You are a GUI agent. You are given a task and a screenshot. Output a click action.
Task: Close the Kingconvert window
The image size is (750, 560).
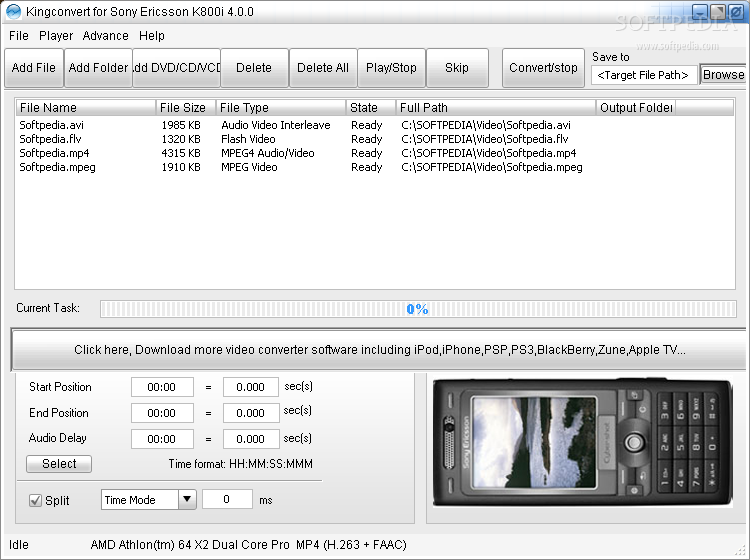[x=736, y=11]
